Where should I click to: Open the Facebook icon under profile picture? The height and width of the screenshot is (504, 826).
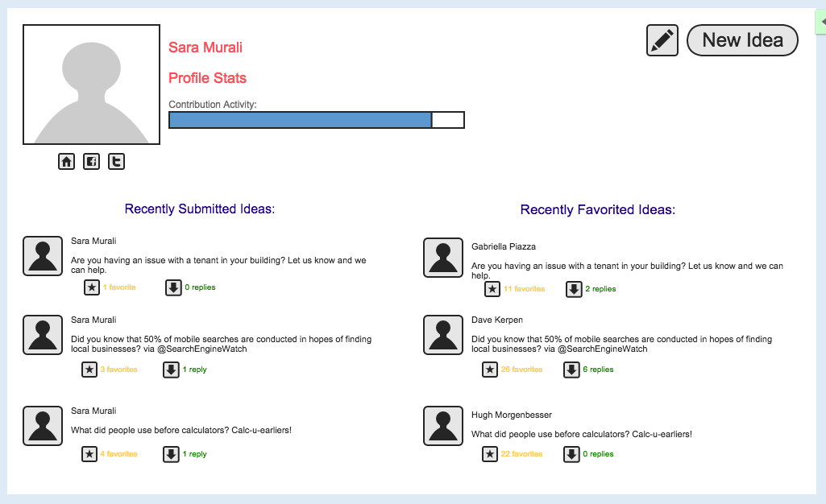[91, 162]
